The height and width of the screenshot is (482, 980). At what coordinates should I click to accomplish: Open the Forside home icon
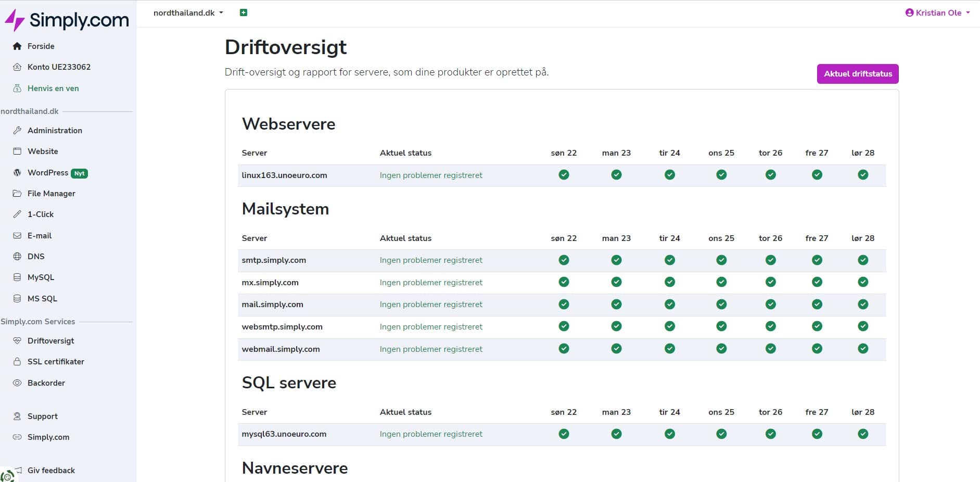click(x=17, y=46)
